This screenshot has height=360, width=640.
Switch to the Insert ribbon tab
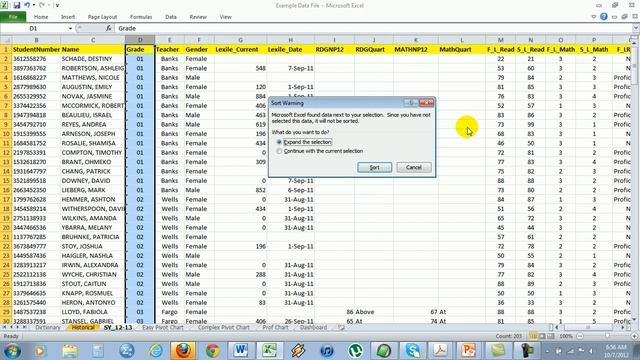tap(68, 17)
